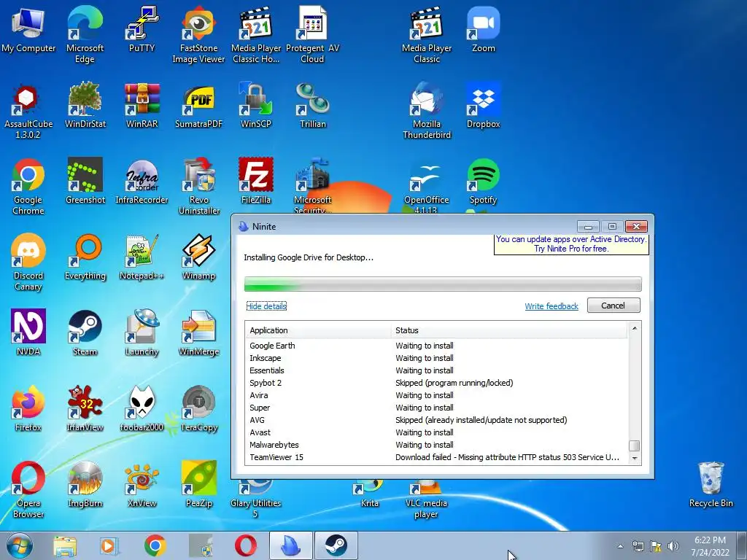Click the details list scroll-down arrow
The width and height of the screenshot is (747, 560).
[x=635, y=458]
